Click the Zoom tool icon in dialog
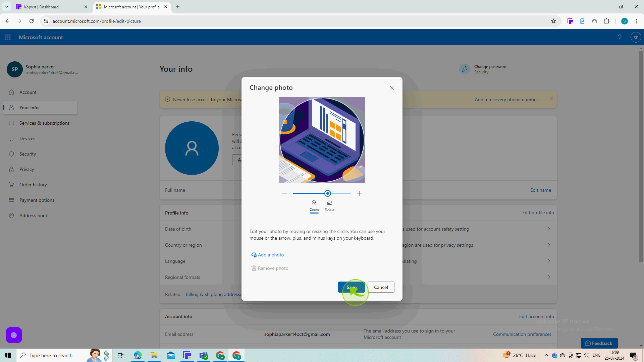Image resolution: width=644 pixels, height=362 pixels. pos(314,203)
